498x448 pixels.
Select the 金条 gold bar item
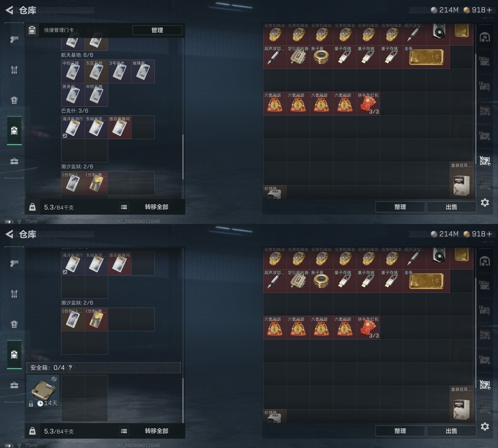click(x=426, y=57)
